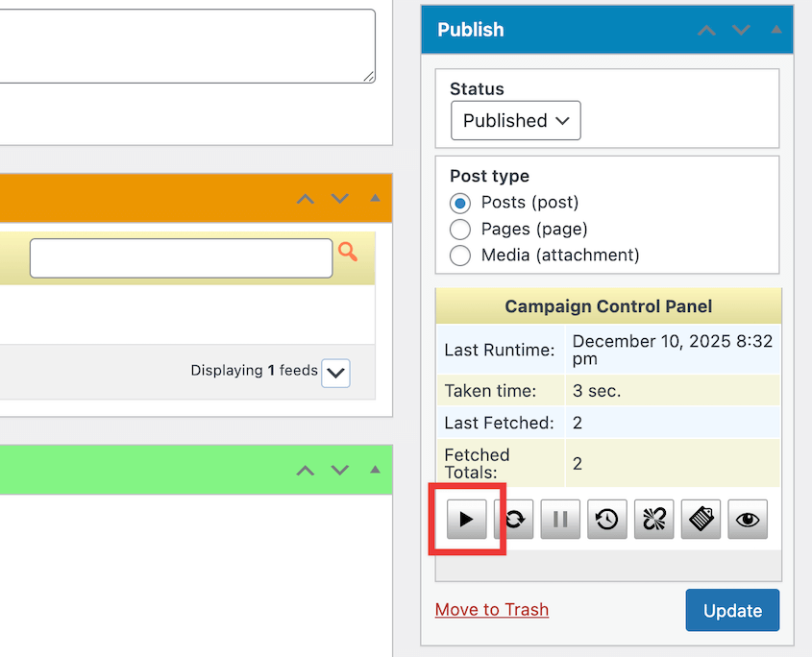Open the Move to Trash link
This screenshot has height=657, width=812.
pos(491,609)
